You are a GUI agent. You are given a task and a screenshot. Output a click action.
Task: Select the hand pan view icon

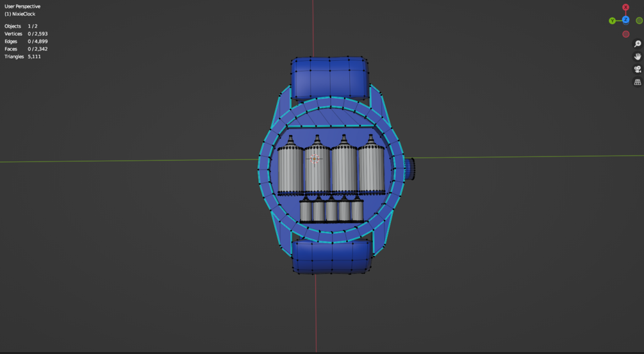click(x=638, y=56)
